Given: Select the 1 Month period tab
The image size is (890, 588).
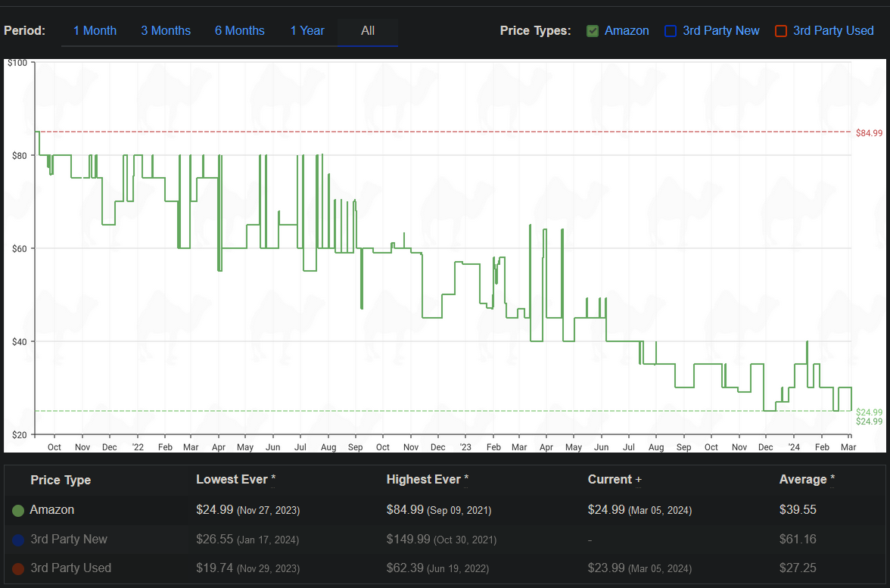Looking at the screenshot, I should [95, 30].
